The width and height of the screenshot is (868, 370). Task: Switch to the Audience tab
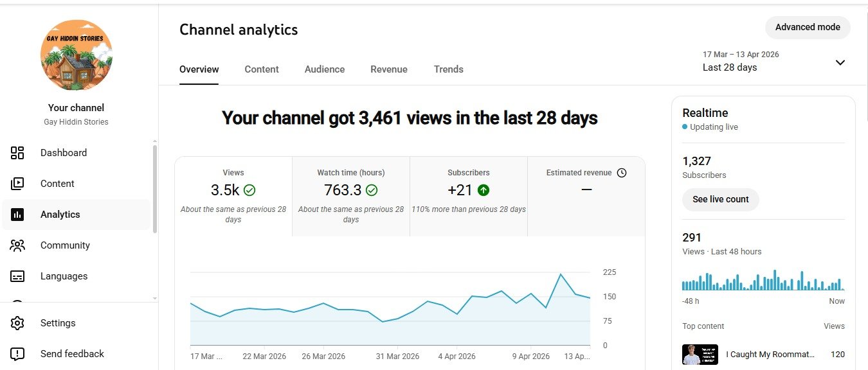click(x=325, y=69)
